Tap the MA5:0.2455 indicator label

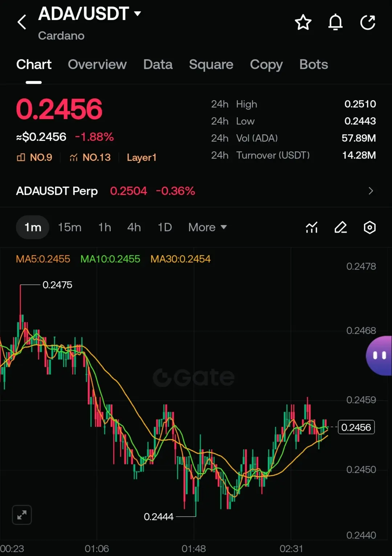point(43,259)
